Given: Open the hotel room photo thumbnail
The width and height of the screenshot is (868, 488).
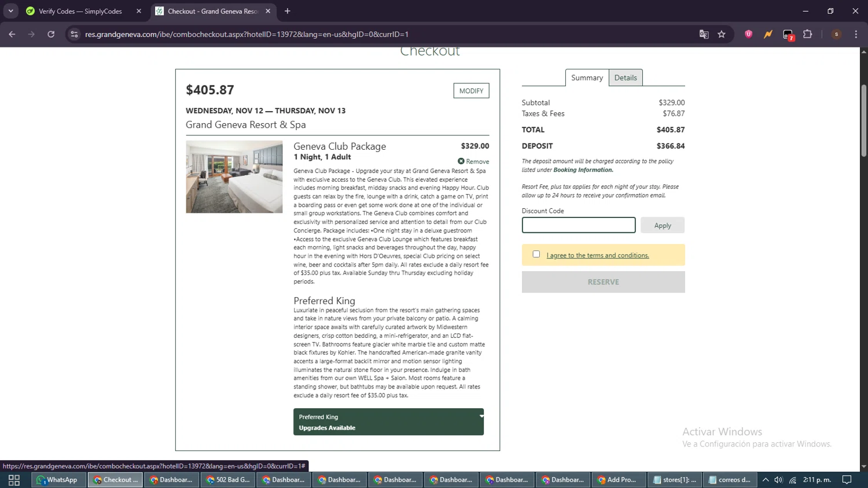Looking at the screenshot, I should [234, 176].
